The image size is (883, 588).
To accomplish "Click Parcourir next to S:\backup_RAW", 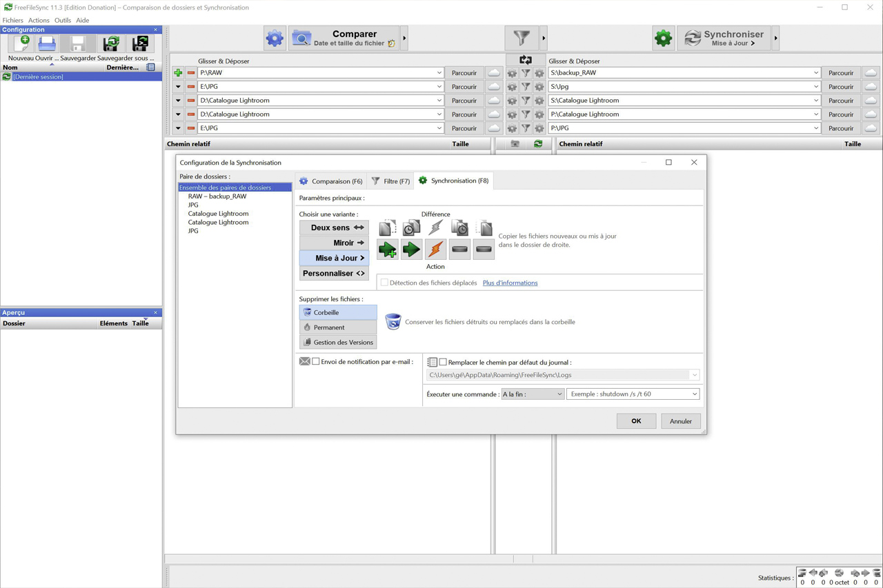I will pos(841,73).
